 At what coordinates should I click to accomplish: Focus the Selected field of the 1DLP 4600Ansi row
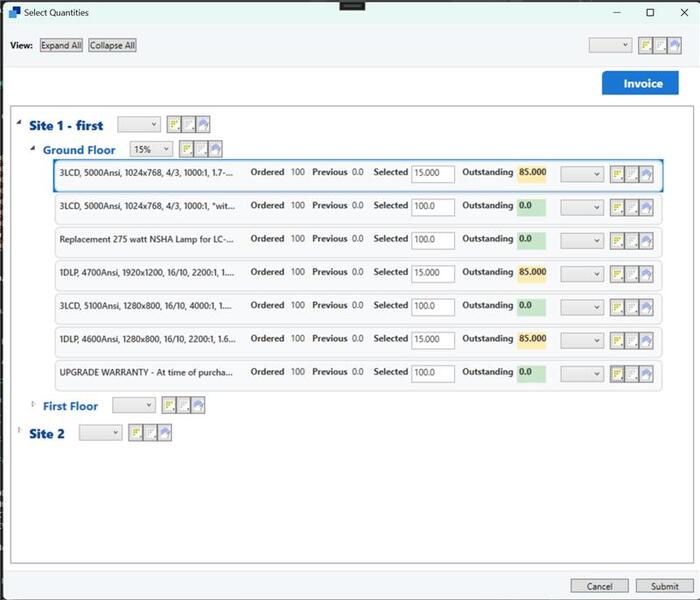(x=433, y=340)
